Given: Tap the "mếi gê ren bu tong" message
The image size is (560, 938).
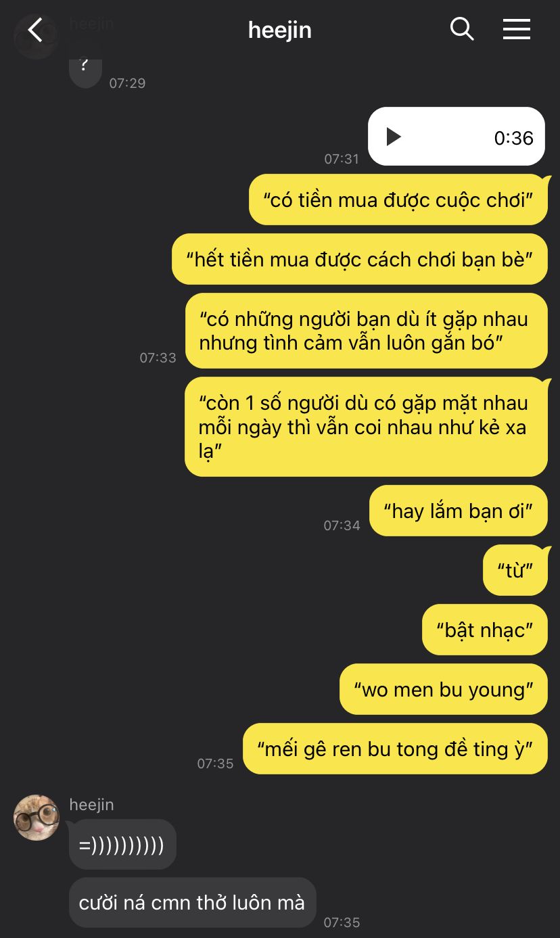Looking at the screenshot, I should [x=395, y=749].
